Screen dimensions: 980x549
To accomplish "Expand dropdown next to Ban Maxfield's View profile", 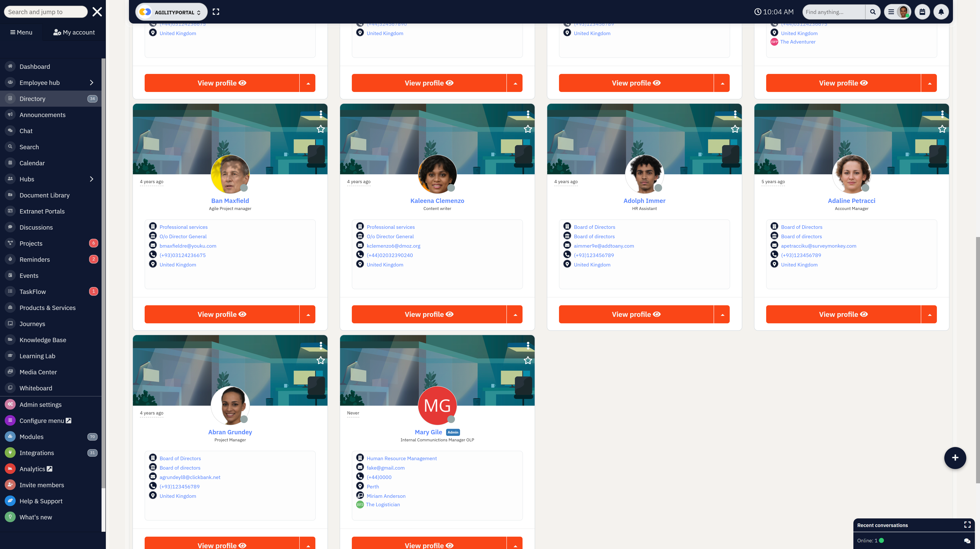I will (x=308, y=314).
